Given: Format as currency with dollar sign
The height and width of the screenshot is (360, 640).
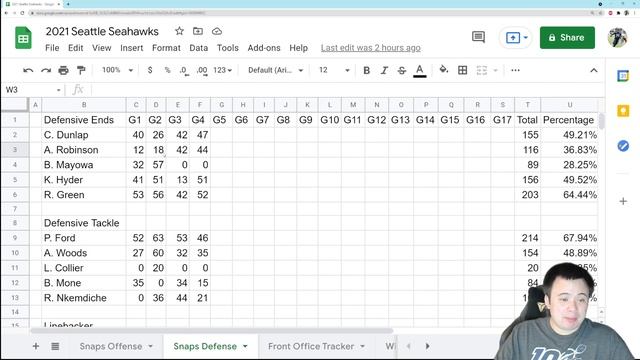Looking at the screenshot, I should pos(150,70).
